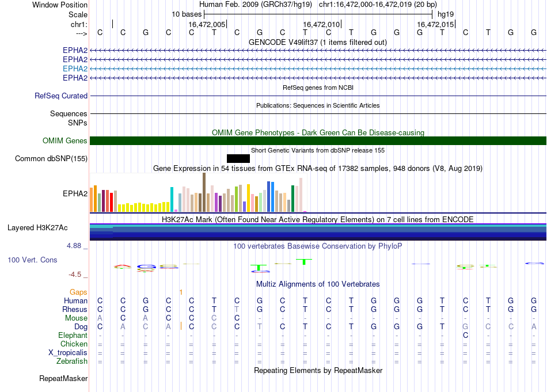Open the GENCODE V49lift37 track title

(x=317, y=42)
